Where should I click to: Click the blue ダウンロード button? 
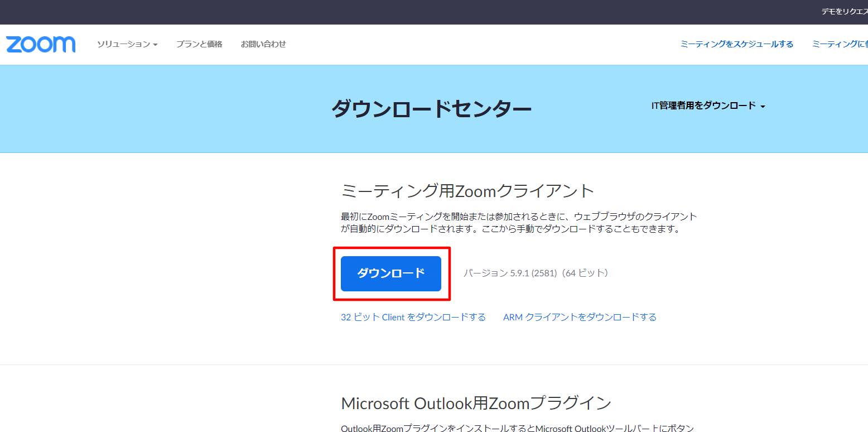391,273
